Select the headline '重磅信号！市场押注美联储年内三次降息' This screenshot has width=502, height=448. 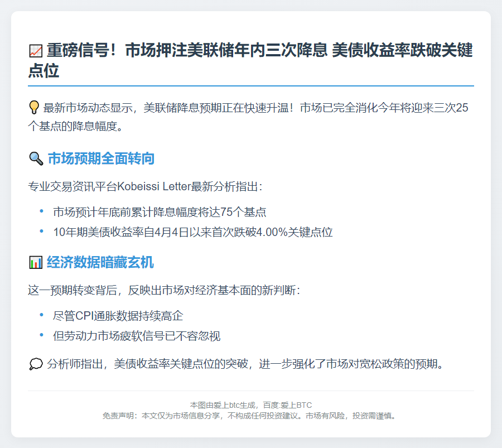[x=187, y=51]
